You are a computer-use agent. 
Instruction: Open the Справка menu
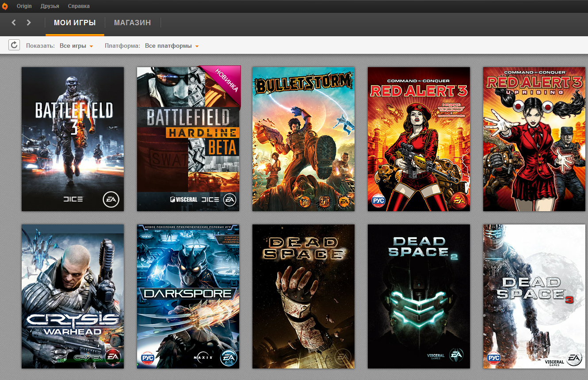[79, 6]
